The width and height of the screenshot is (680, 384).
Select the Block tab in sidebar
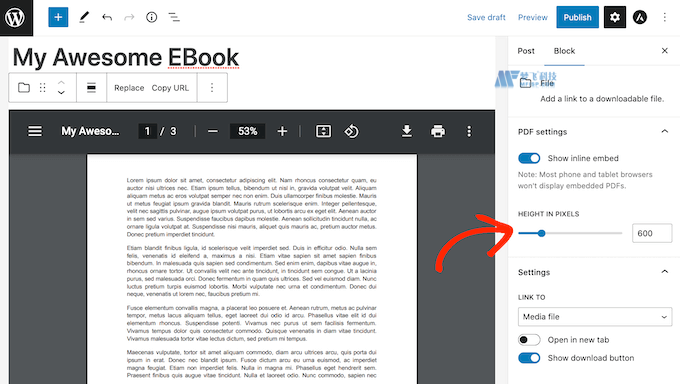point(564,51)
